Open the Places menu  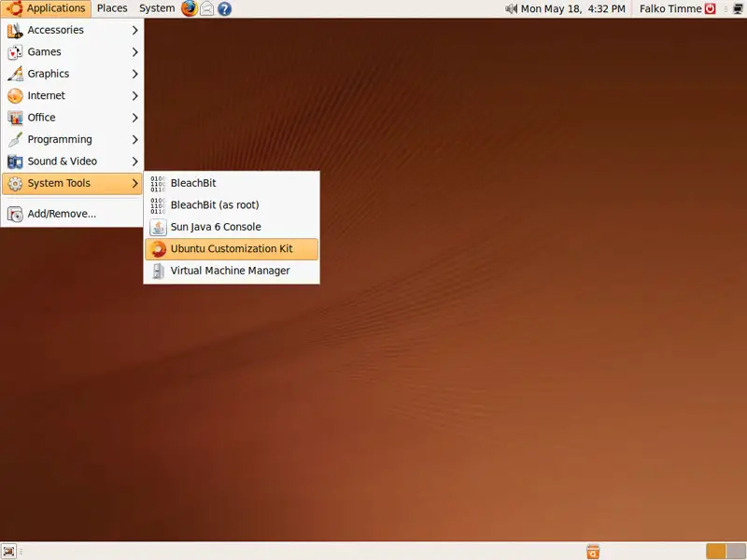pyautogui.click(x=112, y=8)
